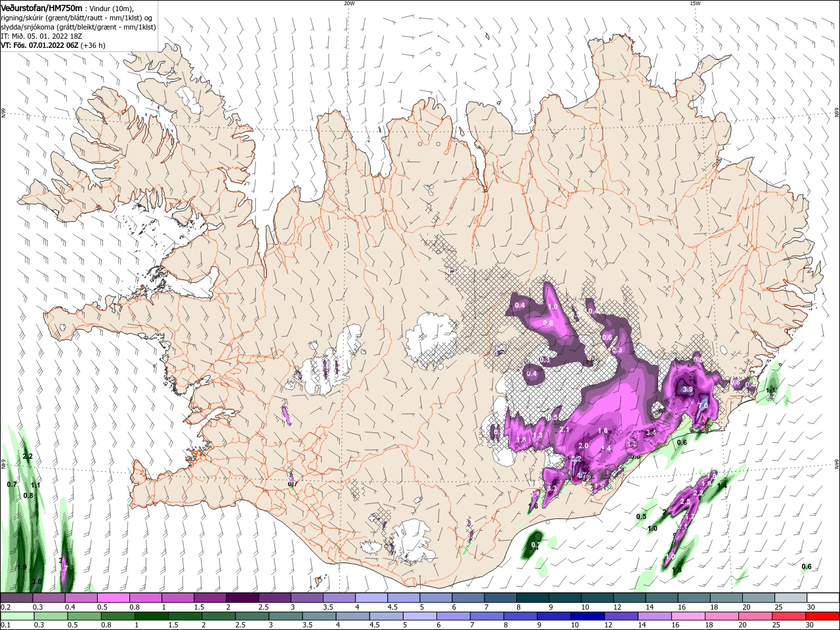Pick the darkest green rain swatch labeled 1
The height and width of the screenshot is (630, 840).
(x=151, y=616)
